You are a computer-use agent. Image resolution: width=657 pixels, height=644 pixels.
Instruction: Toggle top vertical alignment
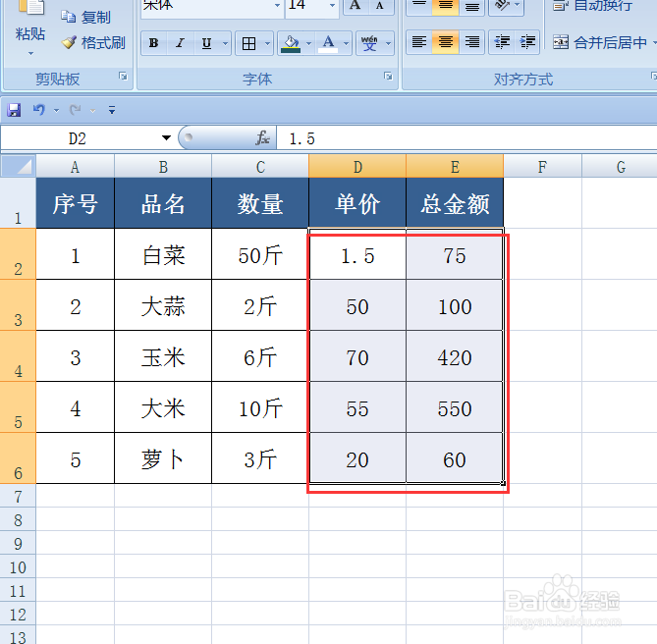(419, 6)
